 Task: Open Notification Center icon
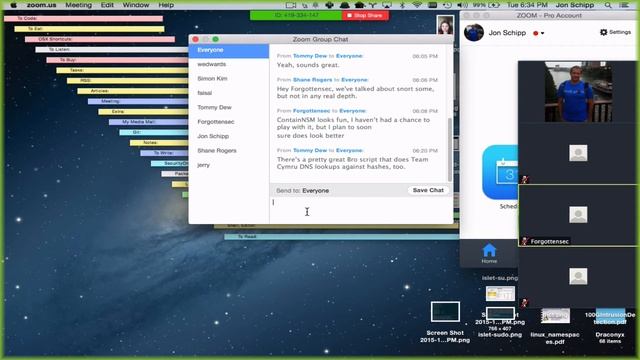[624, 5]
